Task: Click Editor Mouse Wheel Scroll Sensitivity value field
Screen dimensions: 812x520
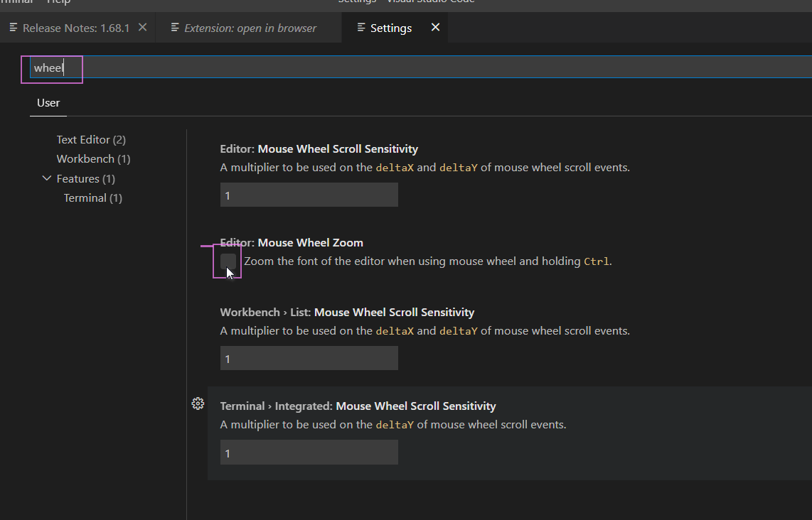Action: coord(309,195)
